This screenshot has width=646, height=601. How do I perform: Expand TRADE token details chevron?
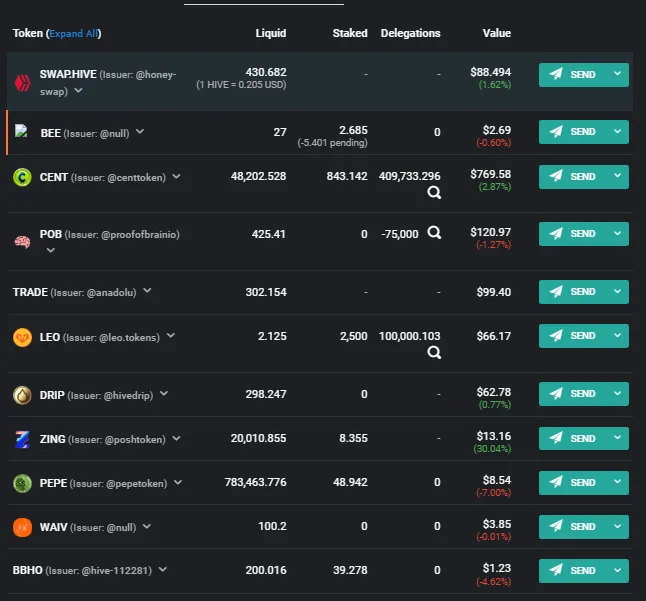click(x=147, y=291)
